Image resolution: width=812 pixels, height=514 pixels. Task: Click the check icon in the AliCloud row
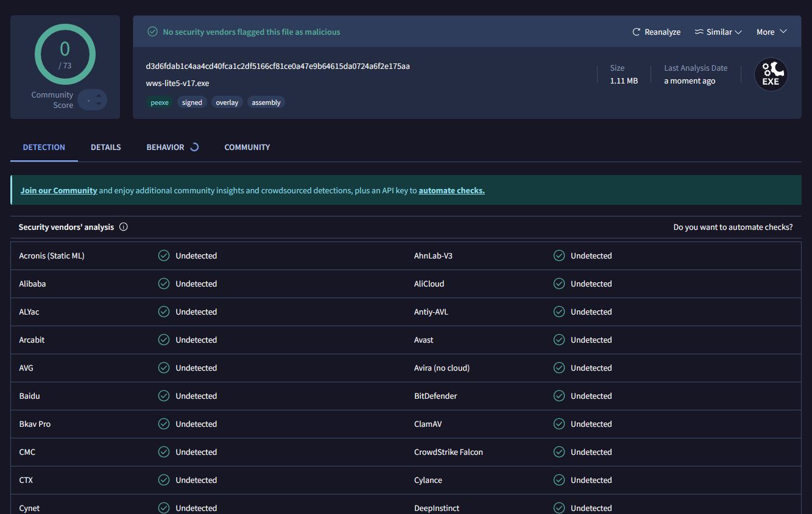[559, 284]
